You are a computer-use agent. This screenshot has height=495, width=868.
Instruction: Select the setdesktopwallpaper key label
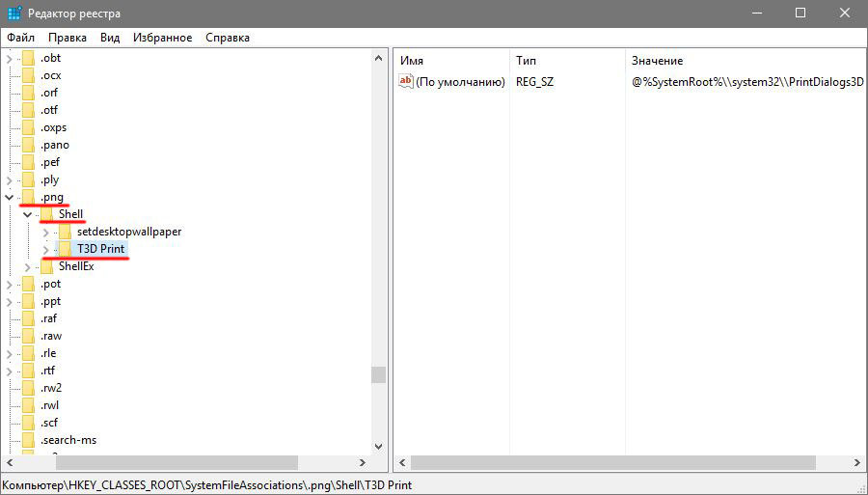click(x=129, y=232)
